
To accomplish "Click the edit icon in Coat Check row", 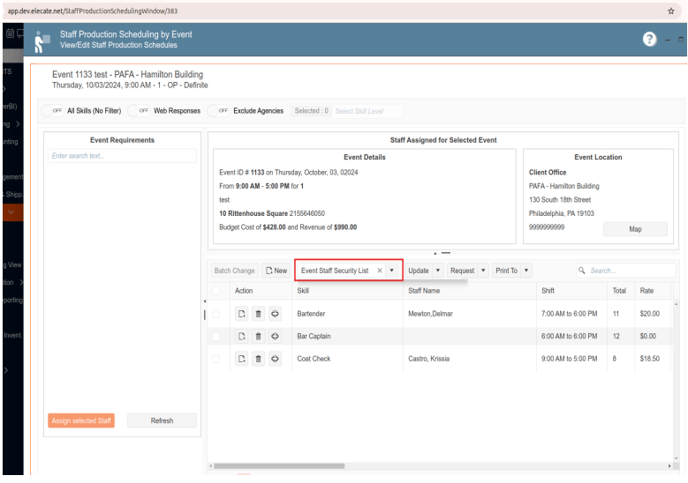I will [242, 358].
